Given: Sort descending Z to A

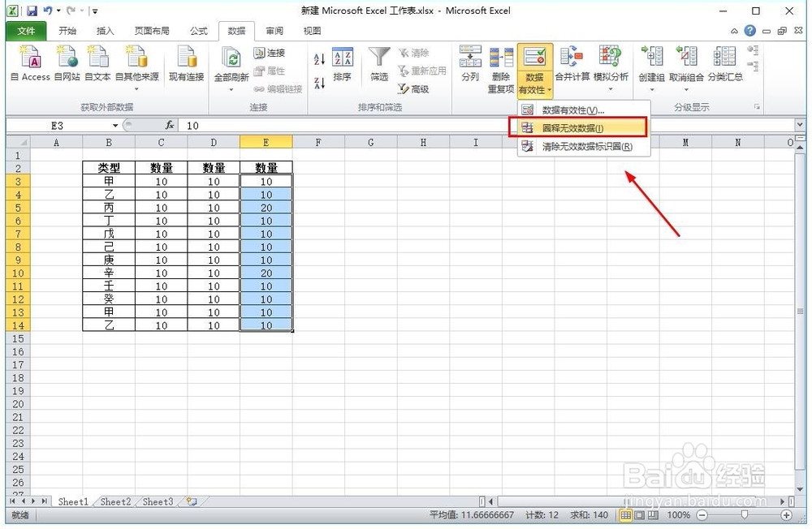Looking at the screenshot, I should [x=319, y=83].
